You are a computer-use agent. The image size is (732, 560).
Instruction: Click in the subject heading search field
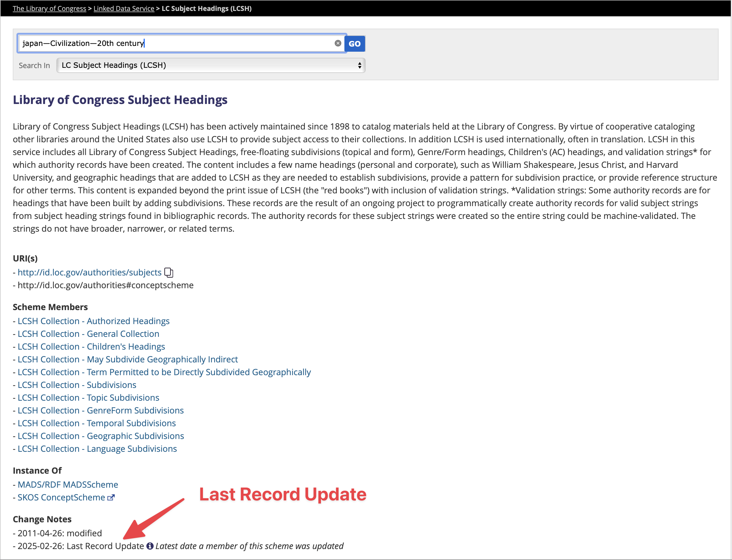pyautogui.click(x=177, y=43)
